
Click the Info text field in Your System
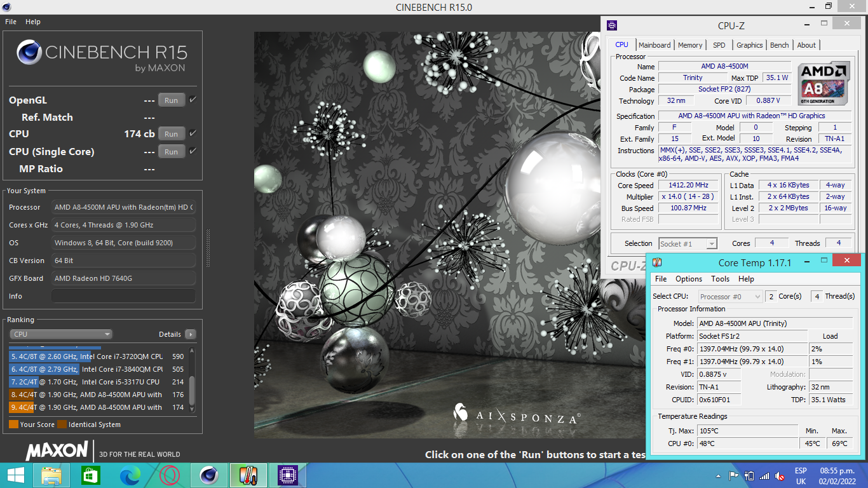click(123, 296)
